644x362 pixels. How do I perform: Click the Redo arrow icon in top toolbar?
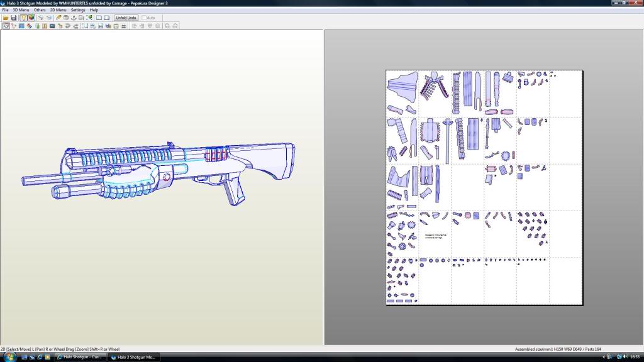pyautogui.click(x=49, y=18)
